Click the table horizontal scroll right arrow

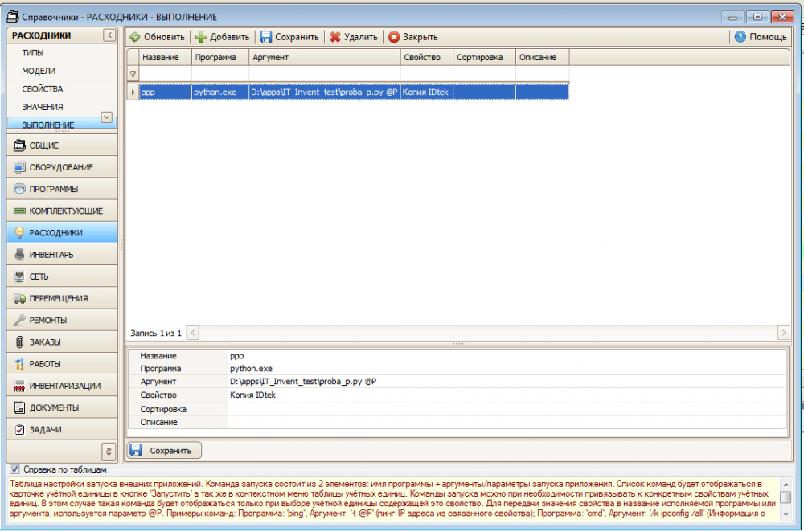pos(783,334)
